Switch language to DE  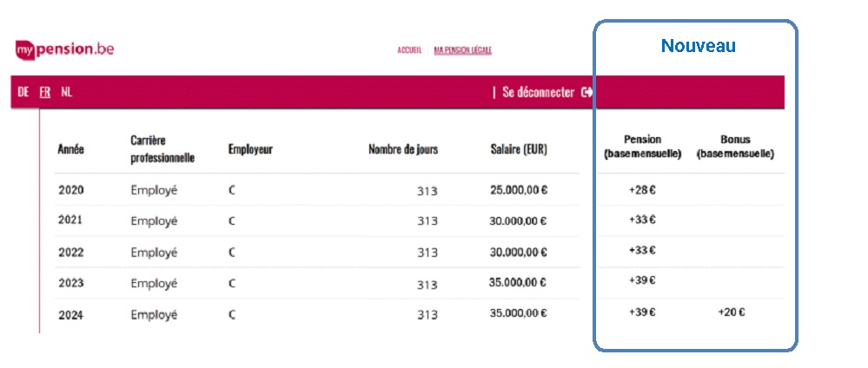pyautogui.click(x=23, y=92)
